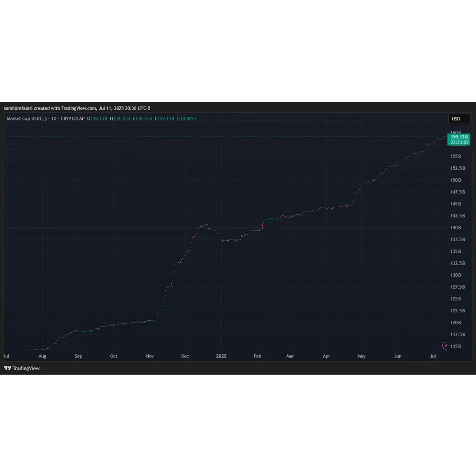Click the CRYPTOCAP source label
Viewport: 476px width, 476px height.
point(73,119)
